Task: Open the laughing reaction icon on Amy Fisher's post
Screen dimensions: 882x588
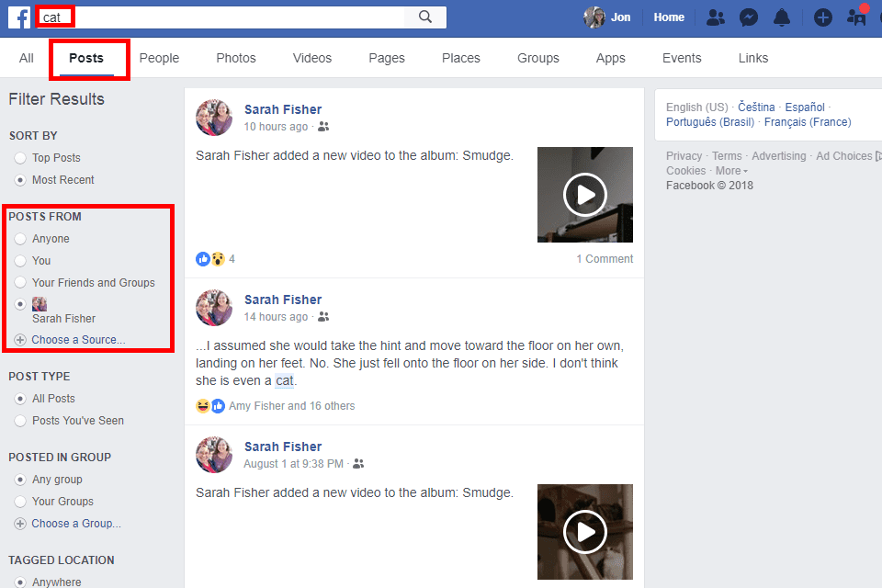Action: tap(202, 405)
